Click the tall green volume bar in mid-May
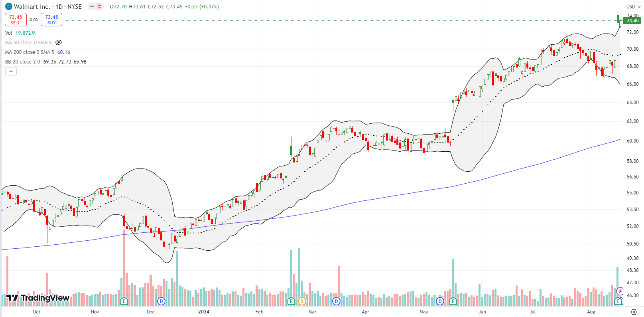The width and height of the screenshot is (644, 317). (x=453, y=282)
